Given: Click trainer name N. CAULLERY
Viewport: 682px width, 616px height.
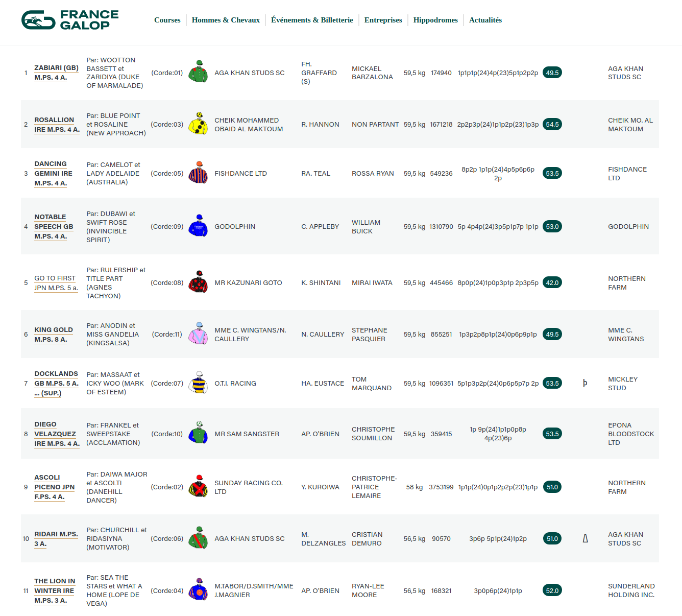Looking at the screenshot, I should pos(323,334).
